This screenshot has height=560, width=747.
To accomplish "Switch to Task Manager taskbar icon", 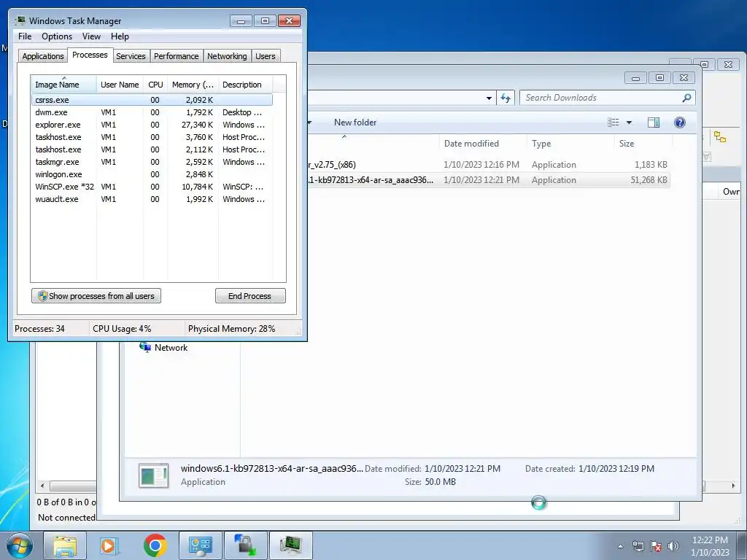I will pyautogui.click(x=290, y=545).
